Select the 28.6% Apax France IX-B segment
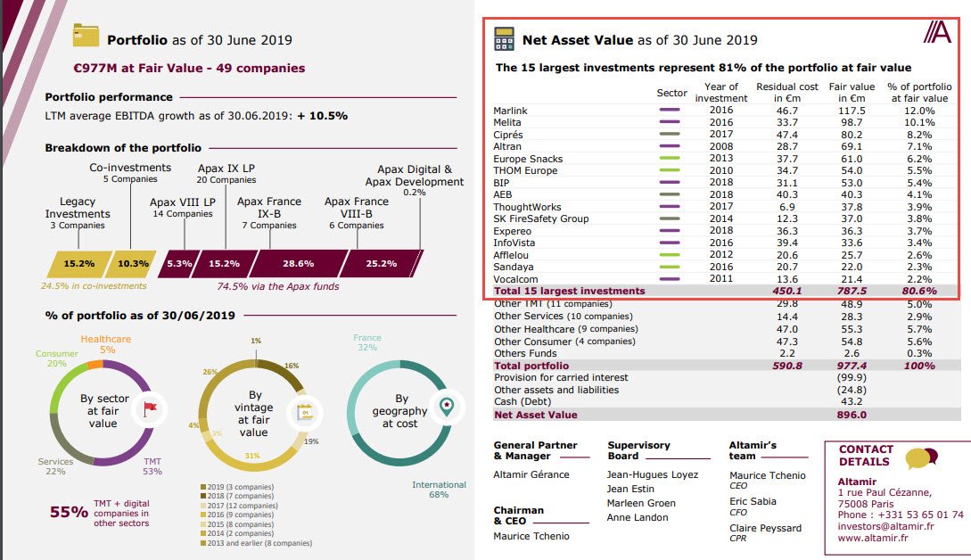Viewport: 971px width, 560px height. click(x=298, y=264)
